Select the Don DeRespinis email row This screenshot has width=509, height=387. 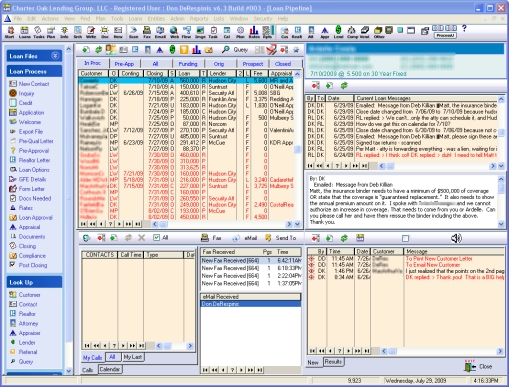pyautogui.click(x=251, y=304)
